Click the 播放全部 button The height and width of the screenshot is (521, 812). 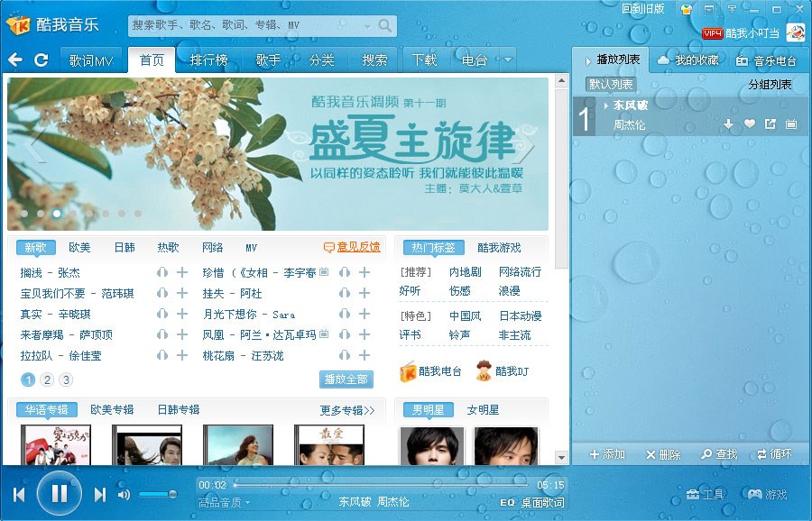[x=346, y=379]
